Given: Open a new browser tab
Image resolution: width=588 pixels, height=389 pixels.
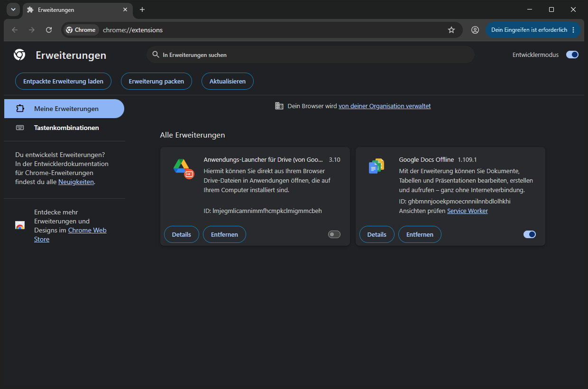Looking at the screenshot, I should 142,9.
